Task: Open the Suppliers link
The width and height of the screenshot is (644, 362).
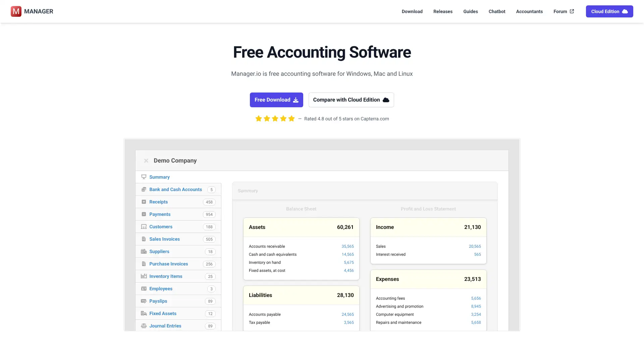Action: pyautogui.click(x=159, y=251)
